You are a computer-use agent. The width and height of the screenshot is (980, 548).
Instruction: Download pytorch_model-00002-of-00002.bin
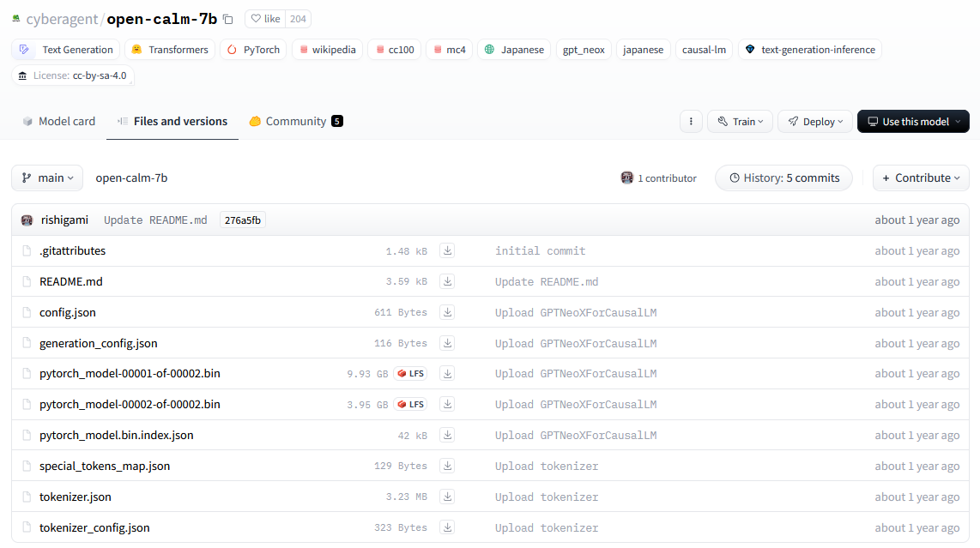447,404
